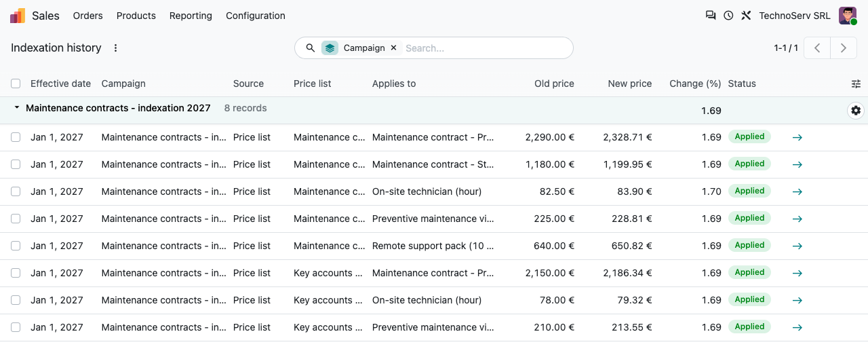Sort by the Change (%) column
This screenshot has width=868, height=353.
point(695,83)
